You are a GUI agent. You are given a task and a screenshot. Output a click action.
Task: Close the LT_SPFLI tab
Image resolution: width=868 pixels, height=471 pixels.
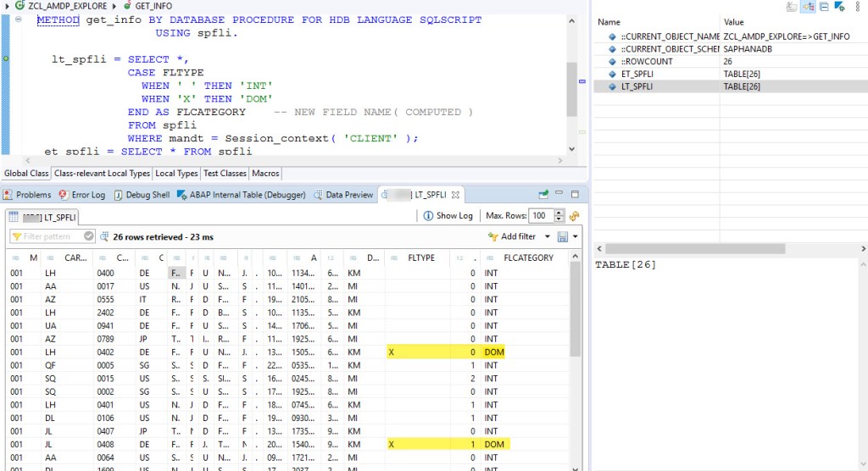(455, 195)
